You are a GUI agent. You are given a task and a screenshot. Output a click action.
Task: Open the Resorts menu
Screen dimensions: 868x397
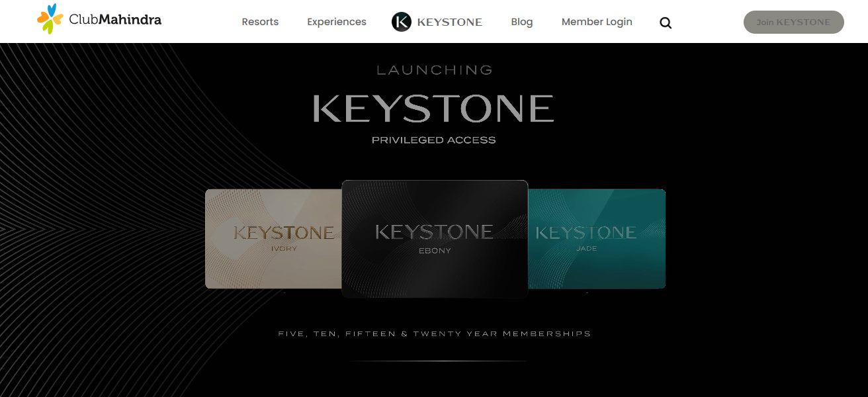(260, 22)
